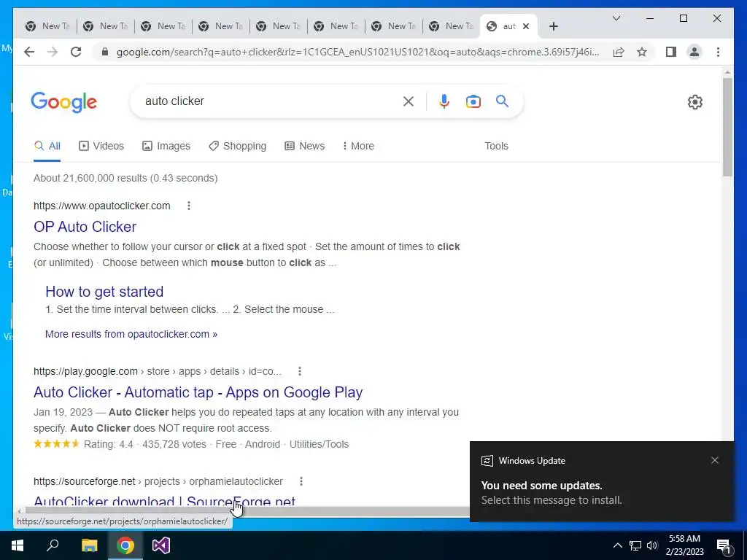Screen dimensions: 747x560
Task: Open the Chrome side panel icon
Action: [x=671, y=52]
